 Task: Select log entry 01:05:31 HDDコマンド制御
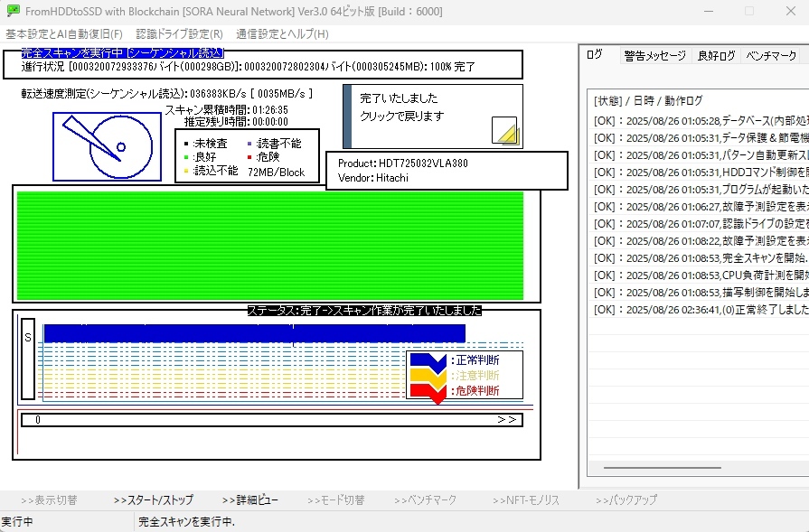pos(701,173)
